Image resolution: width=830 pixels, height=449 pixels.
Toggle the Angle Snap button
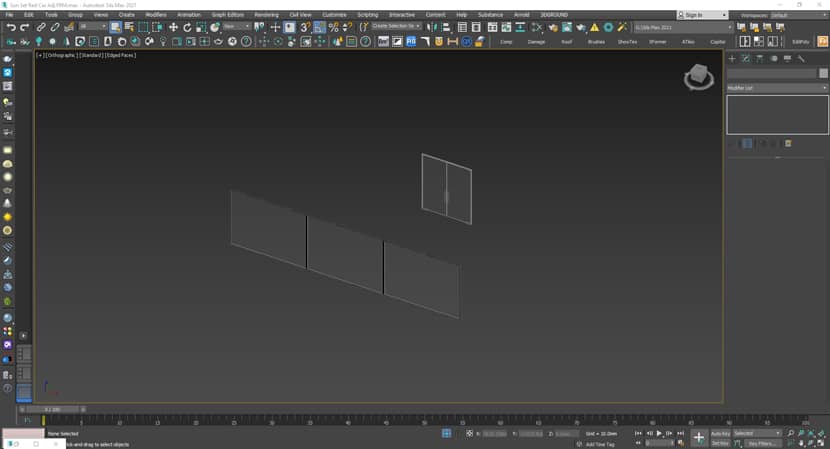pyautogui.click(x=319, y=27)
